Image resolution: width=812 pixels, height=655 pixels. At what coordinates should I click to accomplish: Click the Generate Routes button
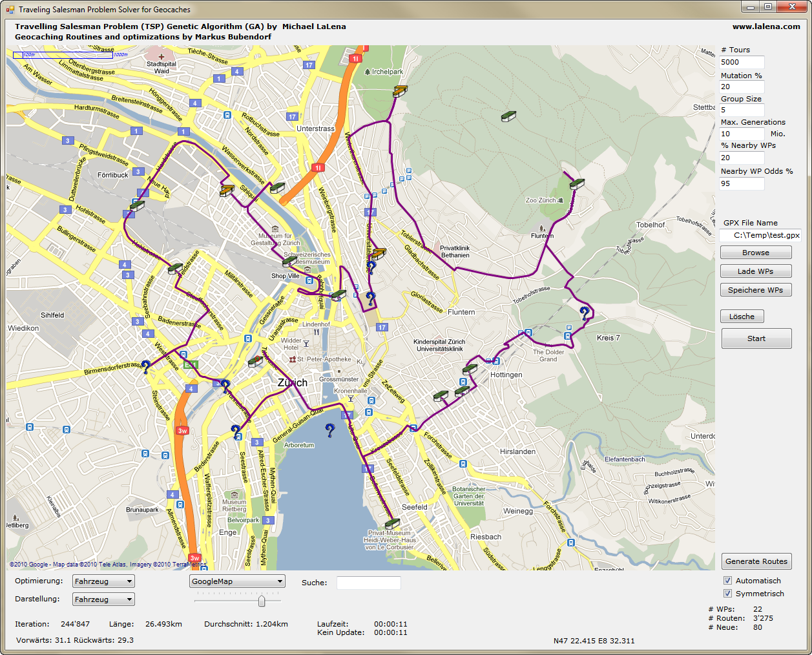coord(756,561)
